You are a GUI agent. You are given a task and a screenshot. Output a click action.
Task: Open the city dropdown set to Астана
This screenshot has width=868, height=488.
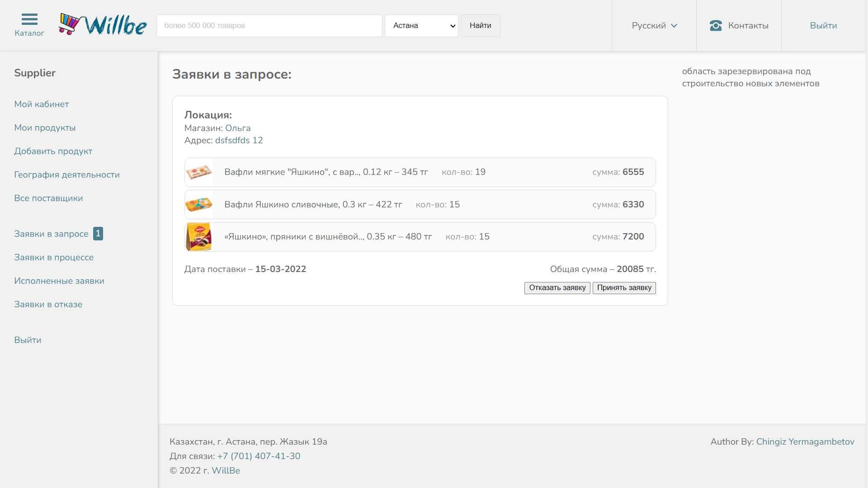pyautogui.click(x=421, y=26)
